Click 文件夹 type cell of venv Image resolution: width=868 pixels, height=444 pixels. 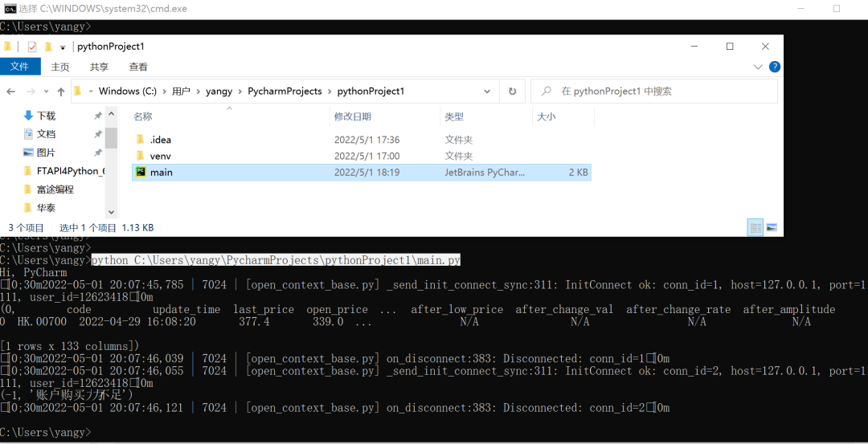pyautogui.click(x=459, y=156)
